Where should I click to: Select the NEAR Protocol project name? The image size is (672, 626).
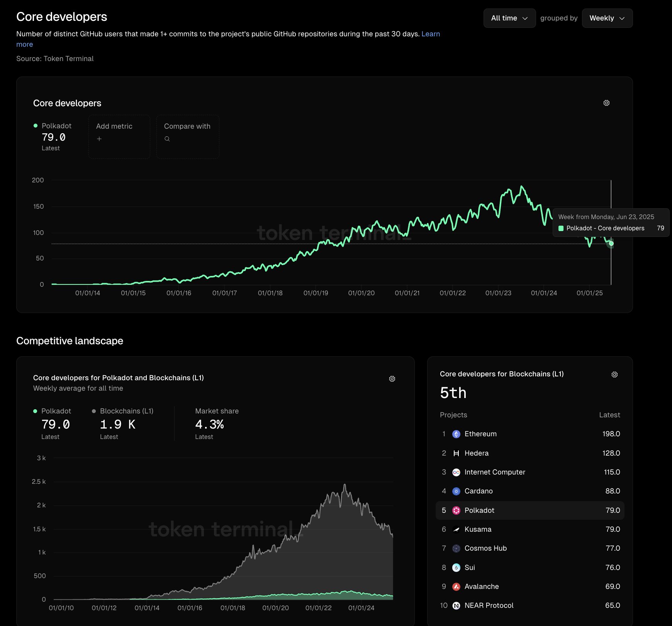coord(489,606)
